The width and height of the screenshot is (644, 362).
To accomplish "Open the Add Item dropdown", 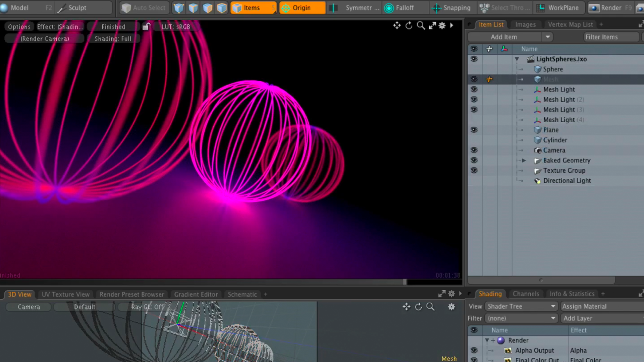I will coord(548,37).
